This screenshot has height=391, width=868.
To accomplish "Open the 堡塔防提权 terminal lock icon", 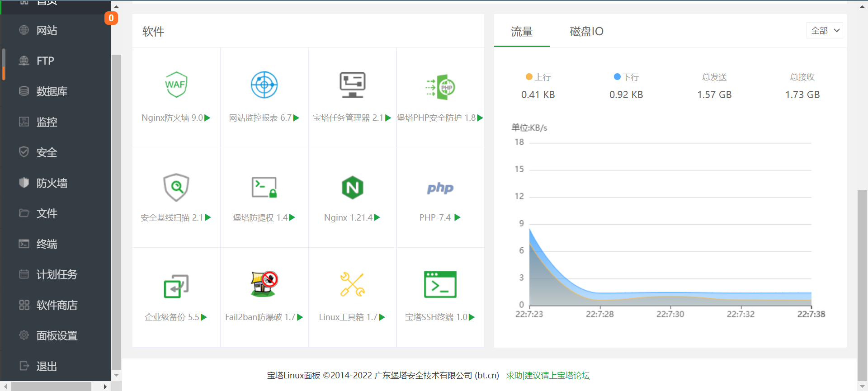I will pos(264,187).
